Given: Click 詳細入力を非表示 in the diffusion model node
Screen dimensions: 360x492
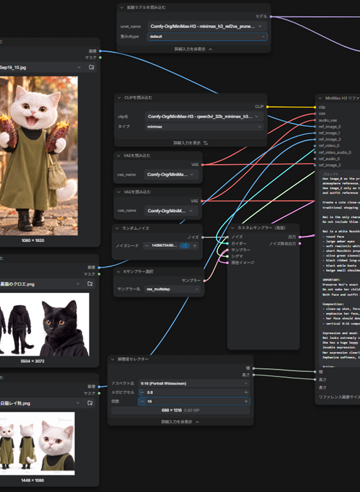Looking at the screenshot, I should 193,49.
